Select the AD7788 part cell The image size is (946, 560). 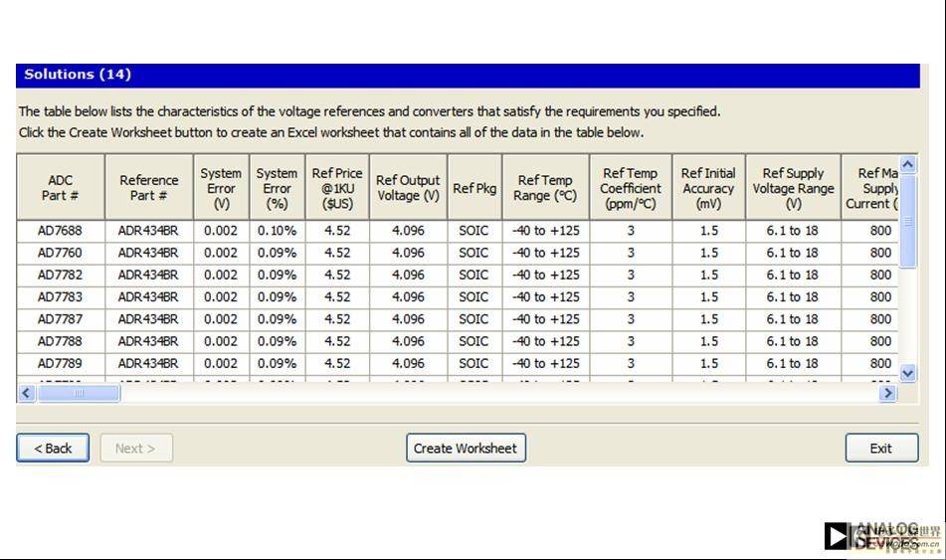61,341
